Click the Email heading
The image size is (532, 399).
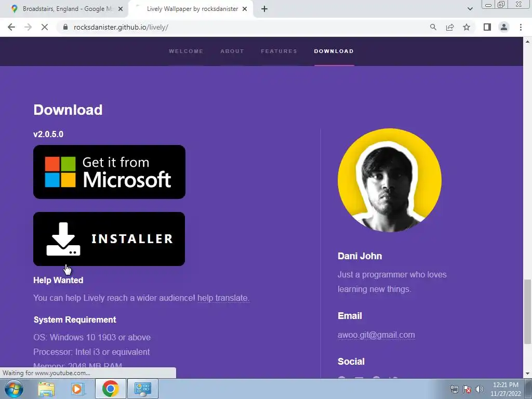350,316
